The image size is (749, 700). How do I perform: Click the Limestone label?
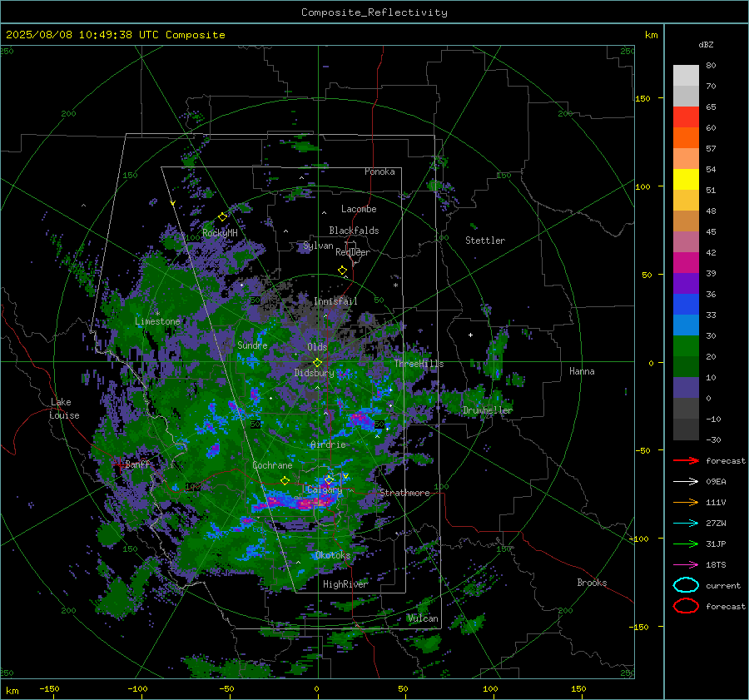point(157,321)
